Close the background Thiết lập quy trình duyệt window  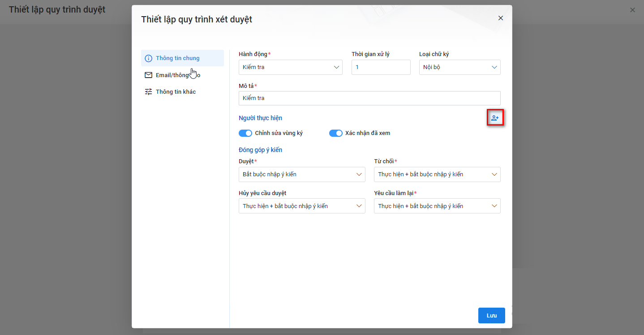[632, 10]
